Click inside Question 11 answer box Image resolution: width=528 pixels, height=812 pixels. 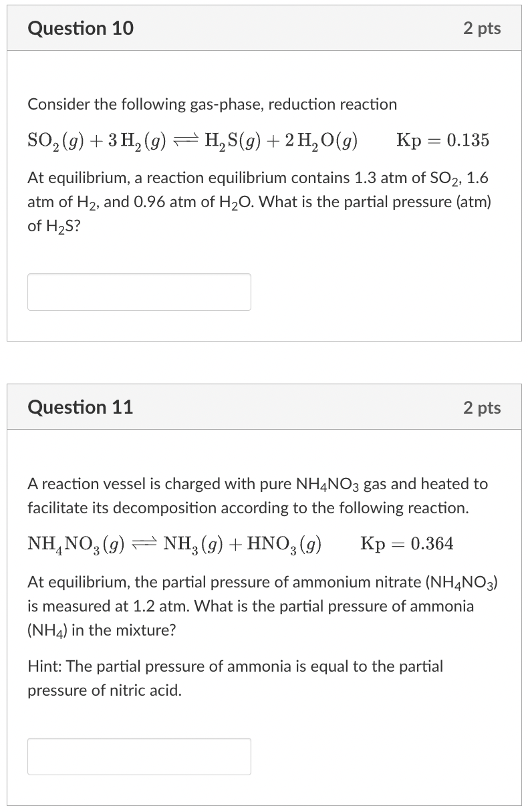[138, 756]
